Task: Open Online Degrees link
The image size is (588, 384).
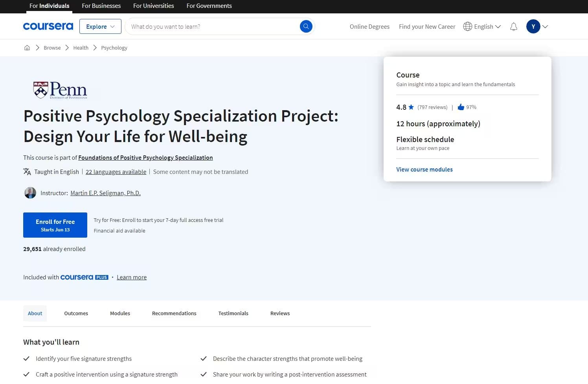Action: click(x=369, y=26)
